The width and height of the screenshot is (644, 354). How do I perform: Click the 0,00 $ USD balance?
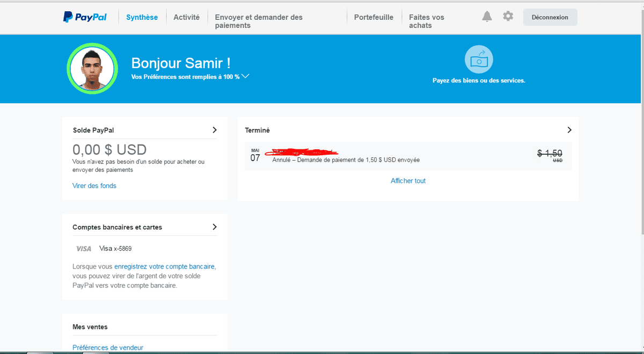[x=109, y=149]
